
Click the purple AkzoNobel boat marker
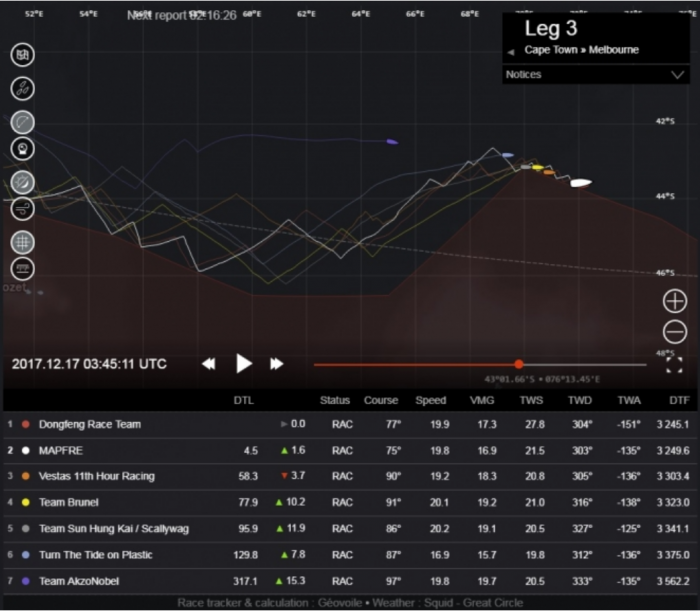(392, 142)
